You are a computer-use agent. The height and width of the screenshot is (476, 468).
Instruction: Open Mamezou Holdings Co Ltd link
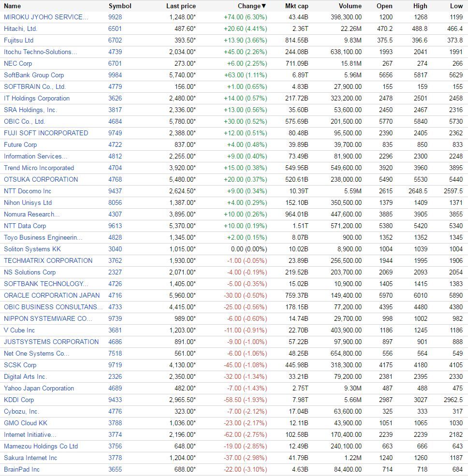(x=41, y=446)
